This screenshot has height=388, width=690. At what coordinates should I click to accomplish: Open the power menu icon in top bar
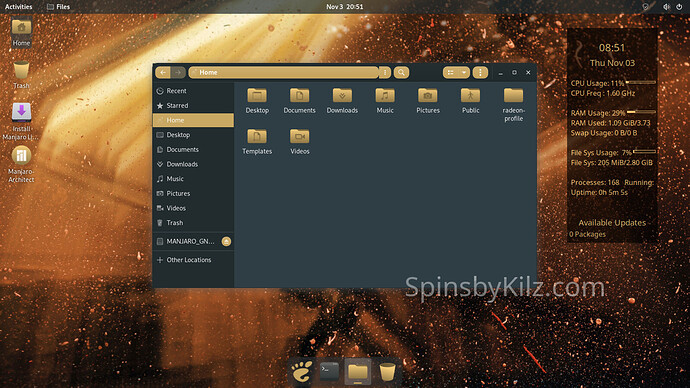[x=679, y=7]
